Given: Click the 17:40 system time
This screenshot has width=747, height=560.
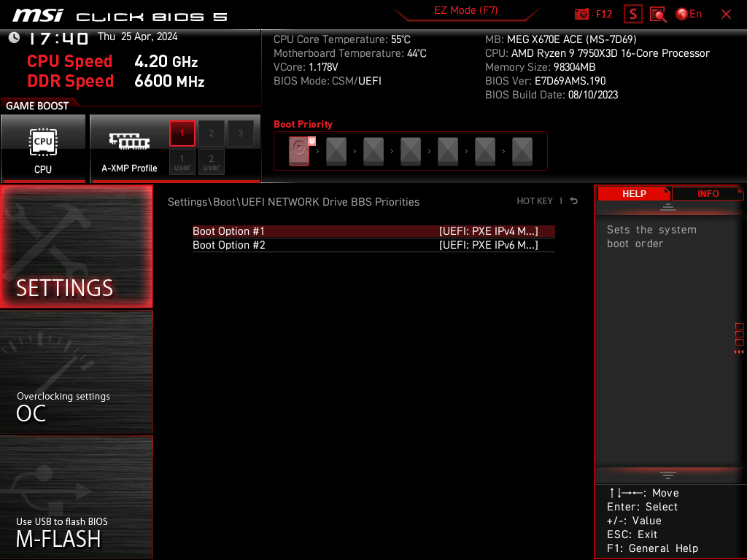Looking at the screenshot, I should click(58, 38).
